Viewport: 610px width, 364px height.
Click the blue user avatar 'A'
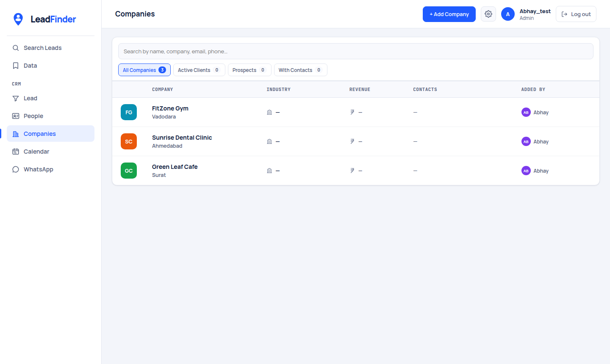[508, 14]
